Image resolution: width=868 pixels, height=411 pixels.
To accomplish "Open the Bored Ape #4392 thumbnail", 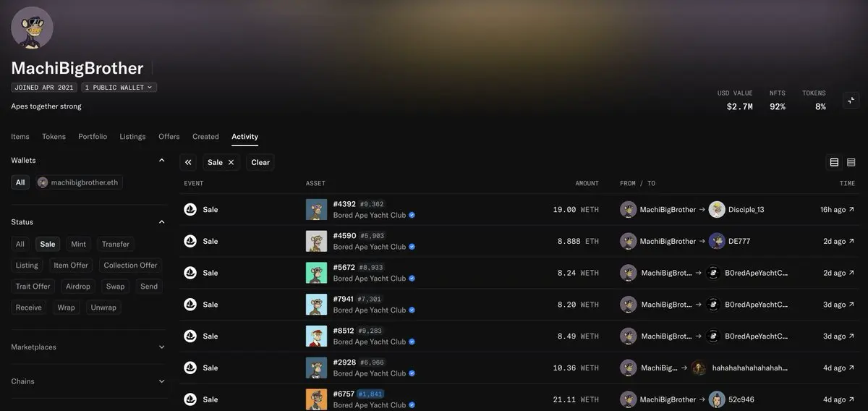I will click(x=316, y=210).
